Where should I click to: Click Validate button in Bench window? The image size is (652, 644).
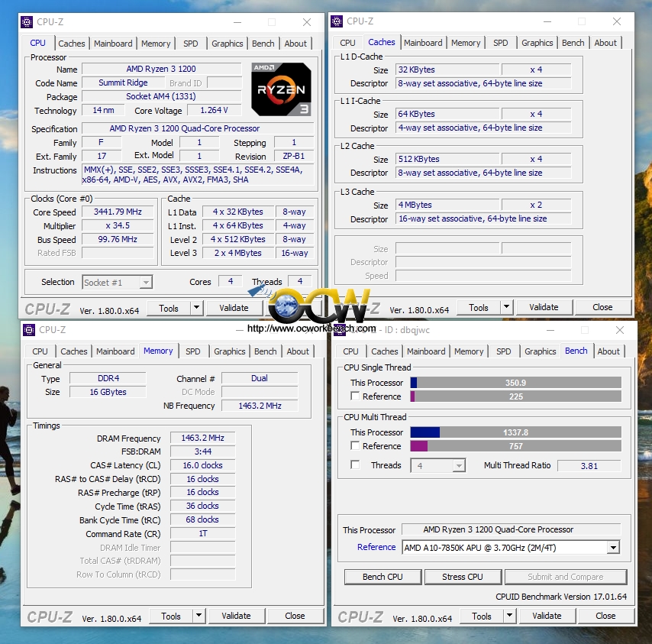tap(547, 616)
